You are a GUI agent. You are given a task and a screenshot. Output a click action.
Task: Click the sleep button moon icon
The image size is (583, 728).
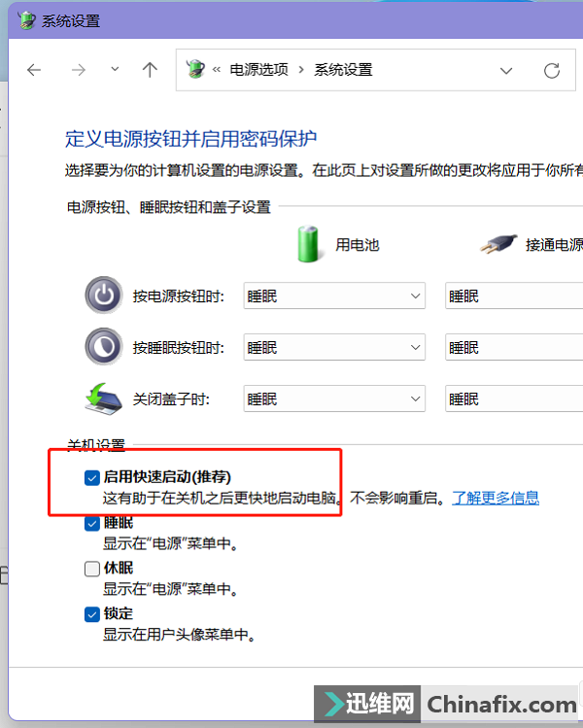[103, 347]
